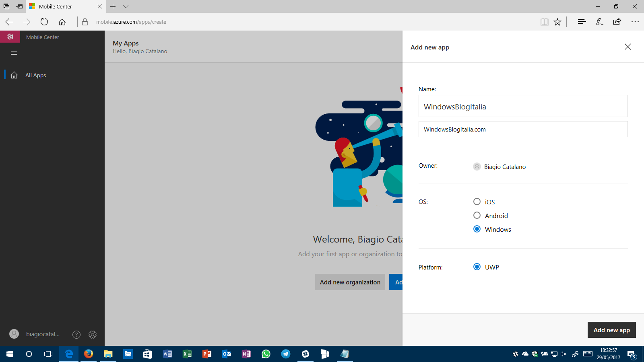
Task: Open Action Center notifications icon
Action: coord(632,354)
